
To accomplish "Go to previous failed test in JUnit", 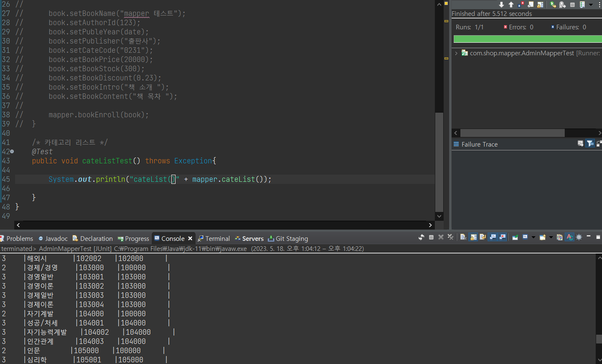I will [x=511, y=5].
